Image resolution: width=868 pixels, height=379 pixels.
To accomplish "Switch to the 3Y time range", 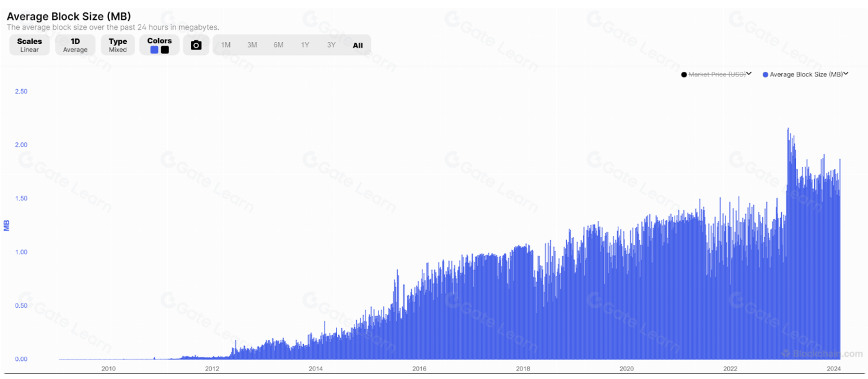I will tap(331, 45).
